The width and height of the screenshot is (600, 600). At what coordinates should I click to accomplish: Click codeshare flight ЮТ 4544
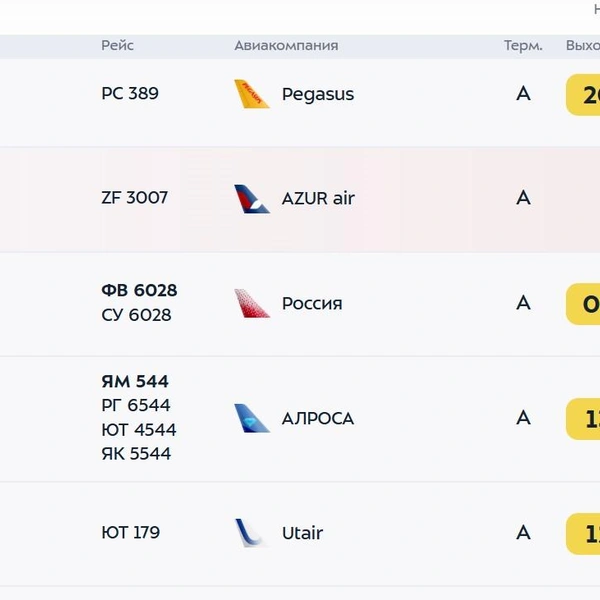139,430
